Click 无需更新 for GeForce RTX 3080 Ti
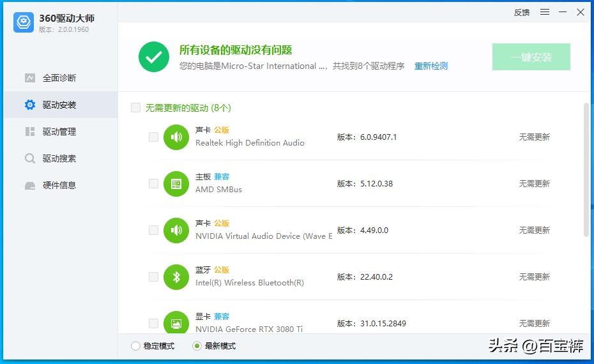Image resolution: width=594 pixels, height=364 pixels. [534, 324]
